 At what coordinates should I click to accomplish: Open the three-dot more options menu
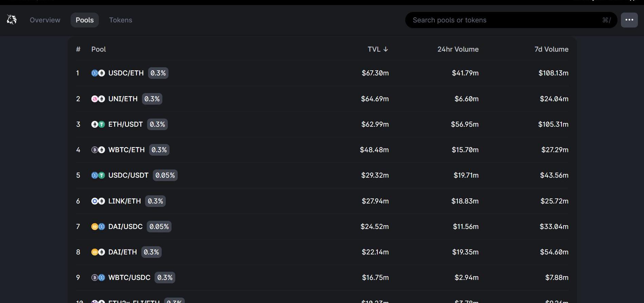point(629,20)
